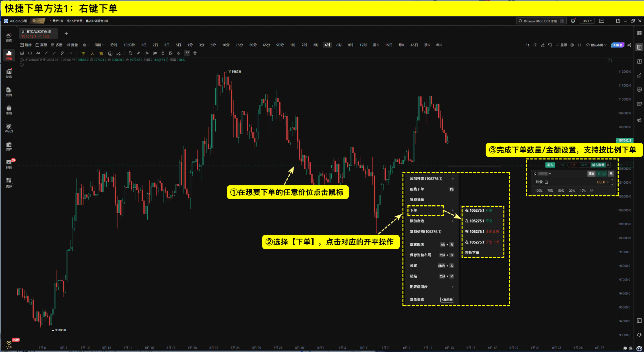Switch to the BTC/USDT永续 tab
The width and height of the screenshot is (644, 352).
point(39,33)
